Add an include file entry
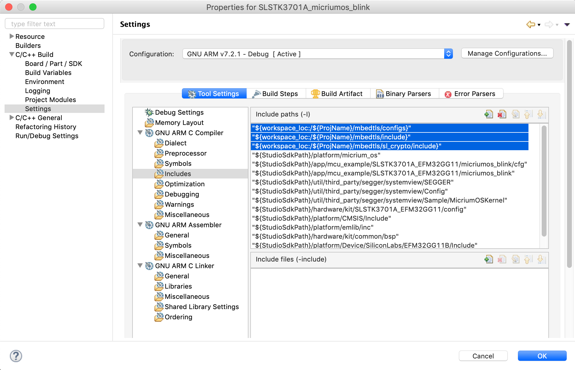 pos(488,259)
